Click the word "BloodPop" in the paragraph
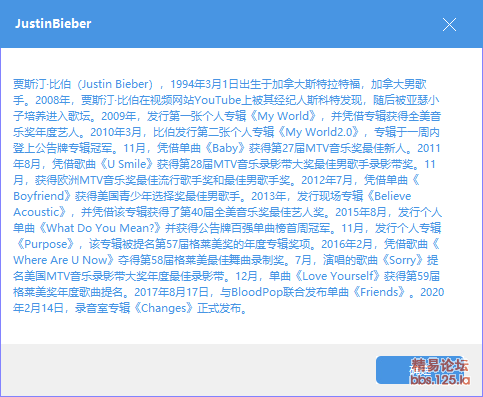Image resolution: width=483 pixels, height=397 pixels. coord(257,292)
